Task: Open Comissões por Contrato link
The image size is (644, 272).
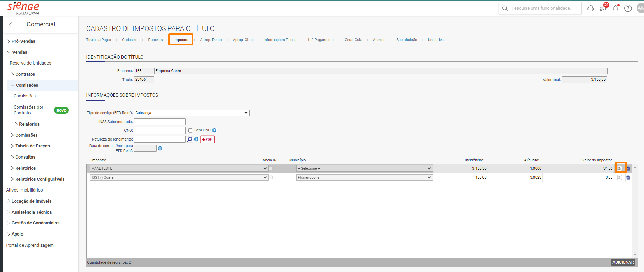Action: coord(28,110)
